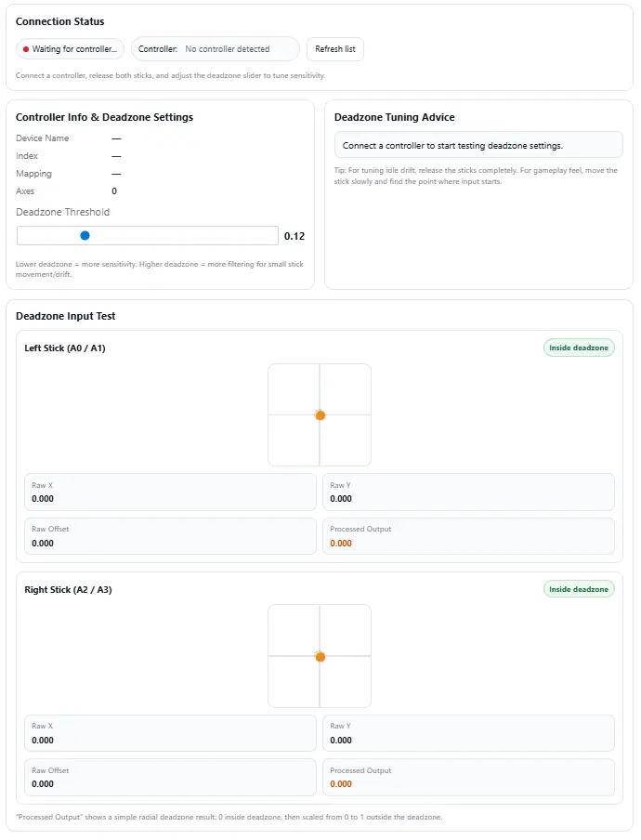
Task: Click Left Stick Processed Output value
Action: tap(341, 544)
